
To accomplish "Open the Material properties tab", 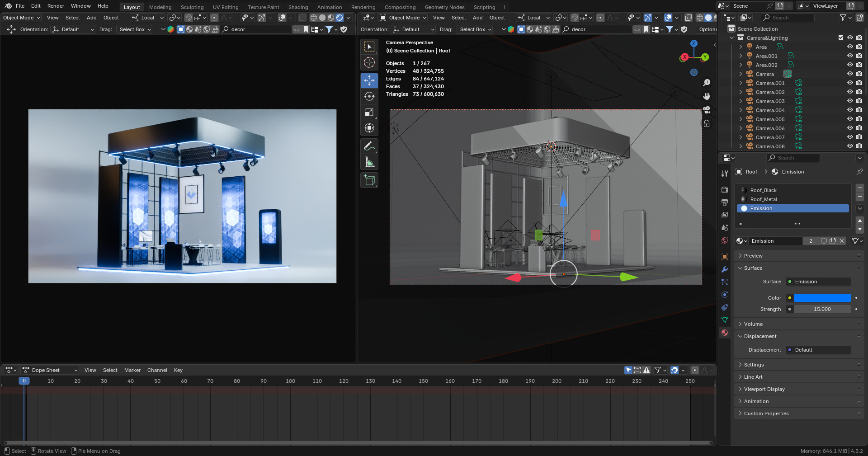I will click(x=725, y=333).
